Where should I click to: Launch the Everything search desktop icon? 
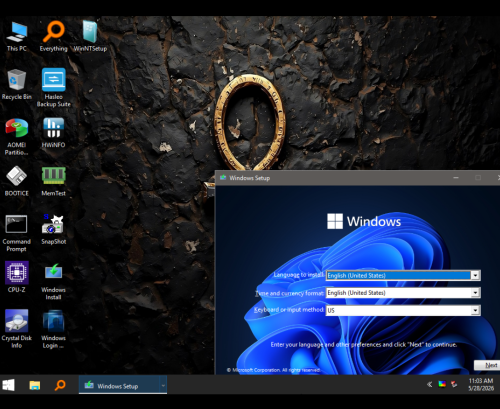(53, 36)
